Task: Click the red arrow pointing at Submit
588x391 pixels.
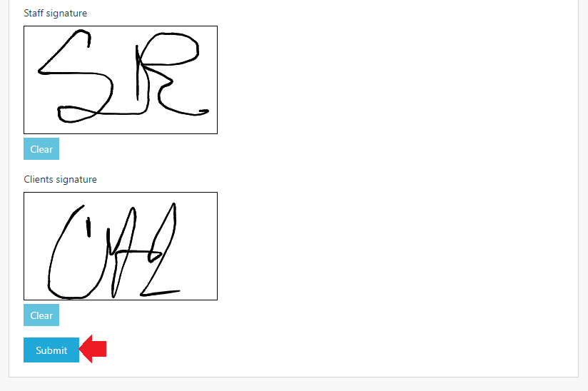Action: click(x=93, y=349)
